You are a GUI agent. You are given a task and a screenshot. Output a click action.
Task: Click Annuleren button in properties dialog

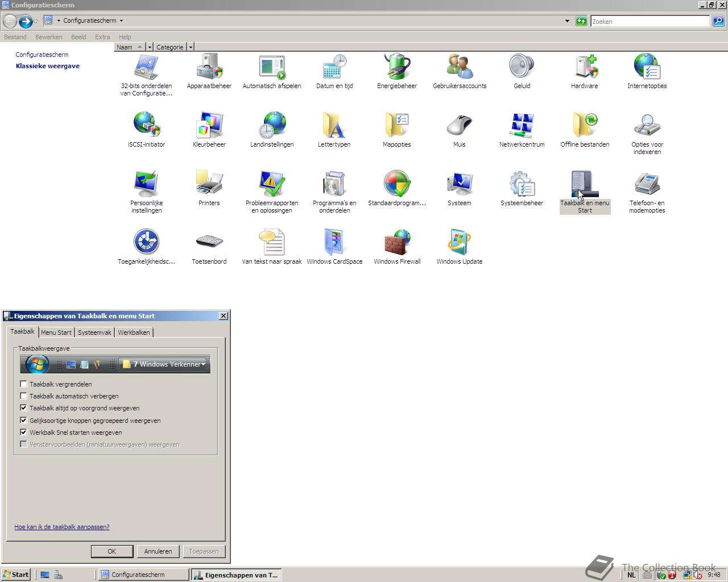(x=158, y=551)
